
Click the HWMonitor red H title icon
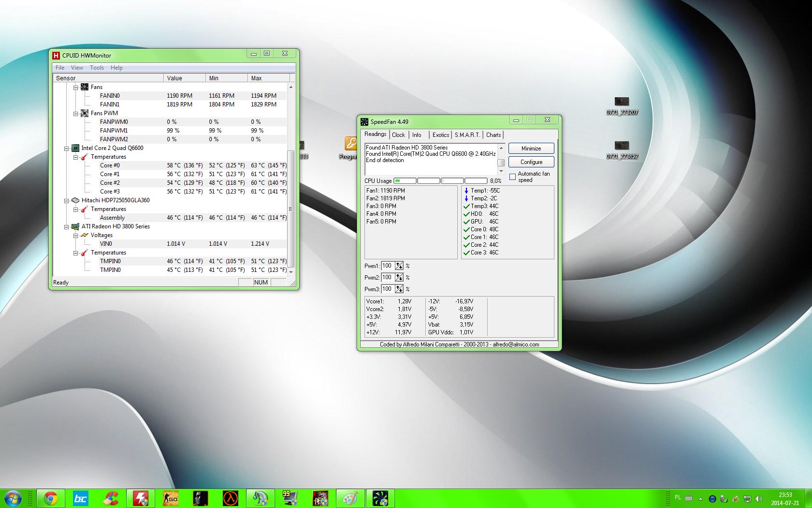point(56,55)
